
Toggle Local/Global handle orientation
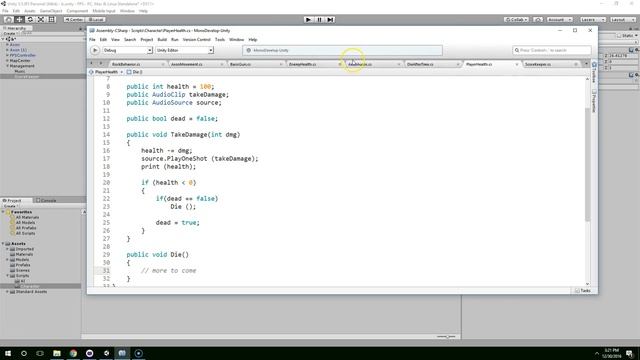click(96, 20)
